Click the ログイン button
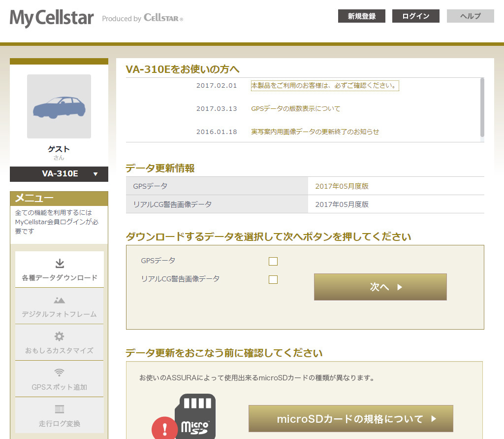 point(415,16)
